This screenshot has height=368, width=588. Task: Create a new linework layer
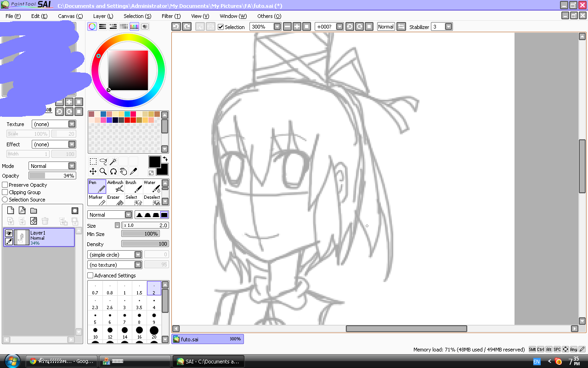[x=22, y=211]
